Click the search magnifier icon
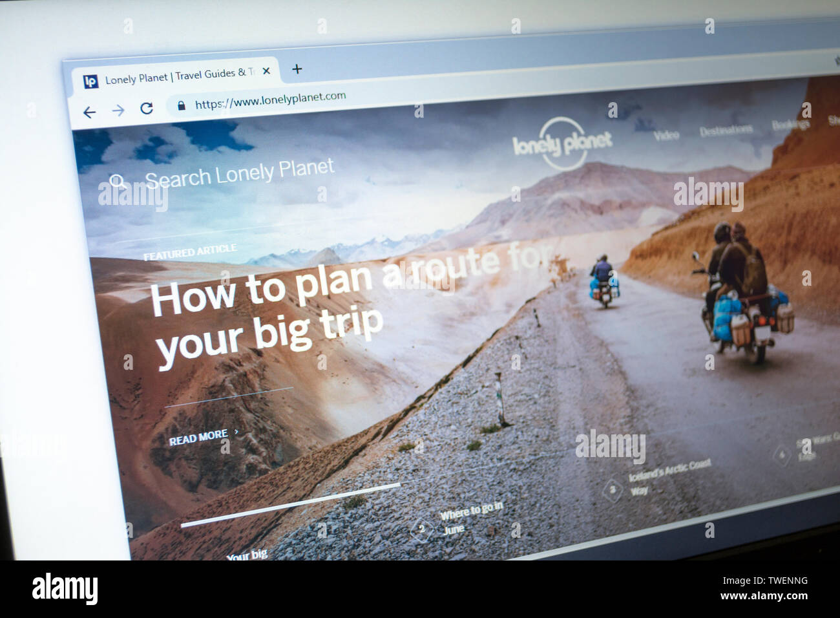This screenshot has height=618, width=840. pyautogui.click(x=117, y=180)
